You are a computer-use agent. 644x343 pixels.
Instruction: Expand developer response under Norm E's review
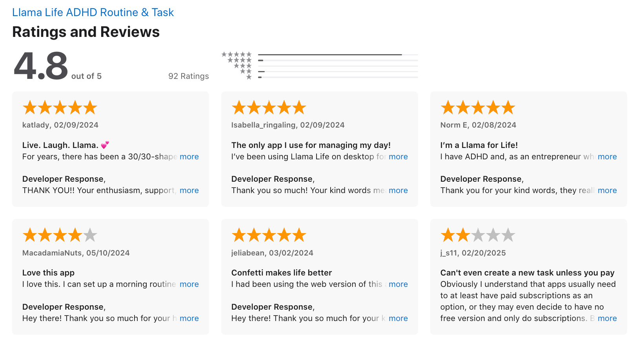[x=607, y=190]
